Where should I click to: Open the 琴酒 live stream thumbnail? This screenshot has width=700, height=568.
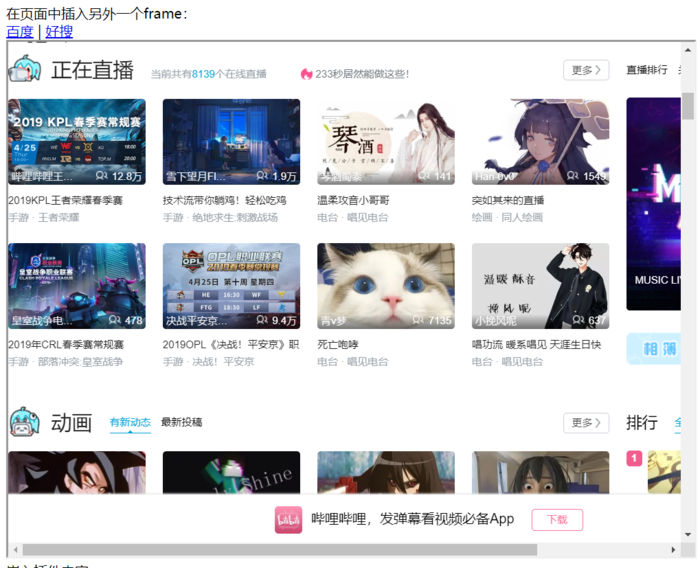[386, 142]
